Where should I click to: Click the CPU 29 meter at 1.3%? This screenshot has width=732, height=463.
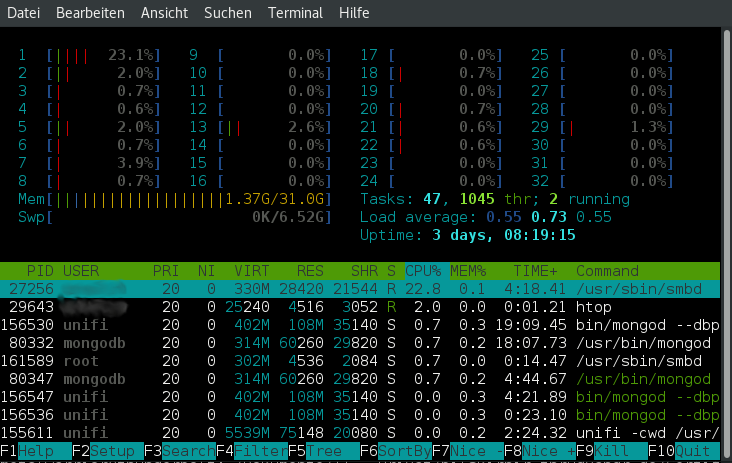(603, 127)
